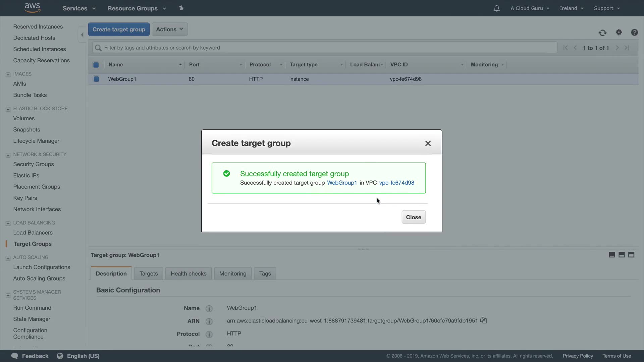
Task: Click the Close button in the dialog
Action: coord(413,217)
